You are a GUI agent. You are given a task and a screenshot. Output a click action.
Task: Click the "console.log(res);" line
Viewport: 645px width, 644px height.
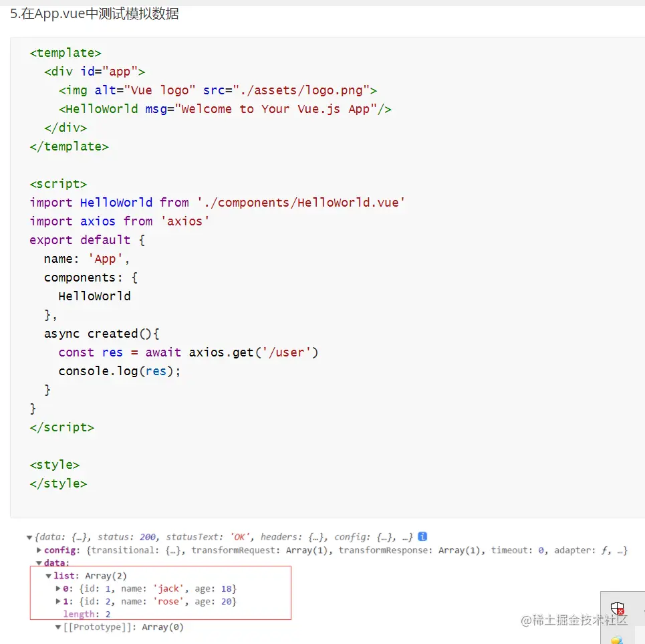point(120,371)
